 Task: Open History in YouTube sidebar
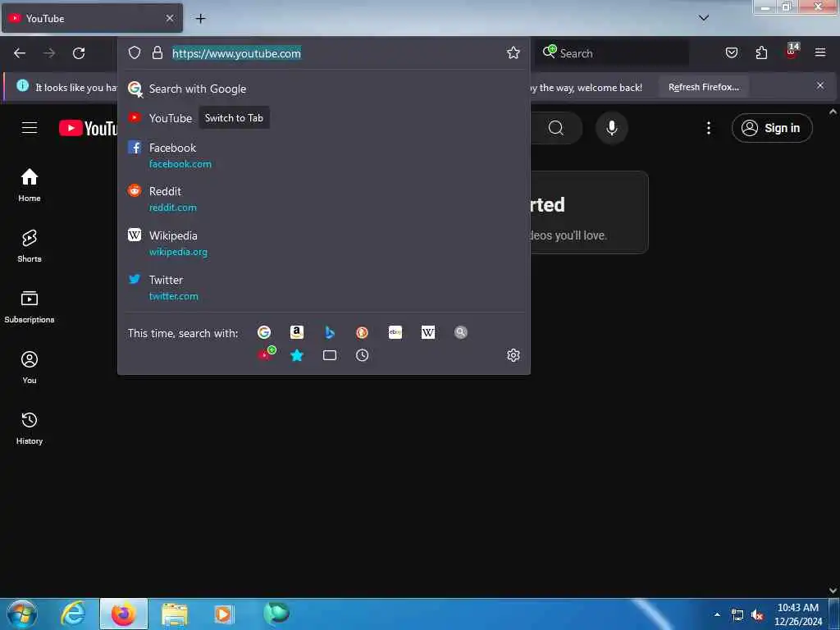[x=30, y=428]
